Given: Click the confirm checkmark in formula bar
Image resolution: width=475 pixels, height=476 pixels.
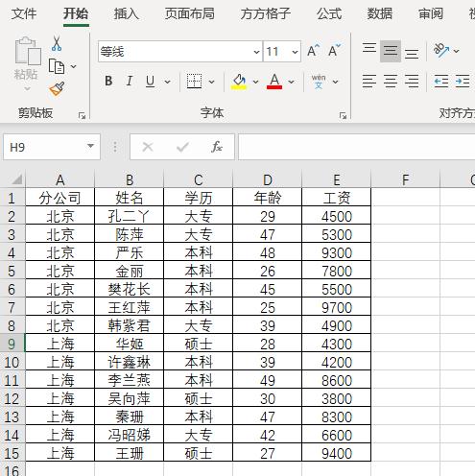Looking at the screenshot, I should point(182,147).
